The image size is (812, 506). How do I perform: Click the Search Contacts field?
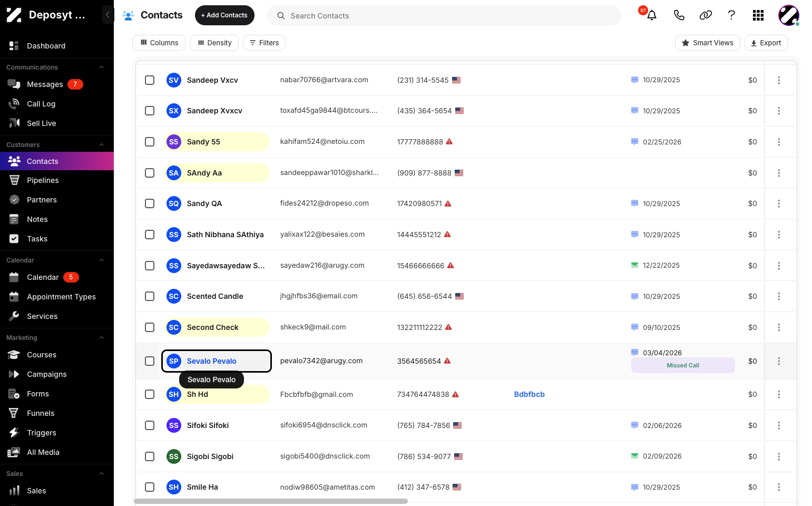[444, 16]
